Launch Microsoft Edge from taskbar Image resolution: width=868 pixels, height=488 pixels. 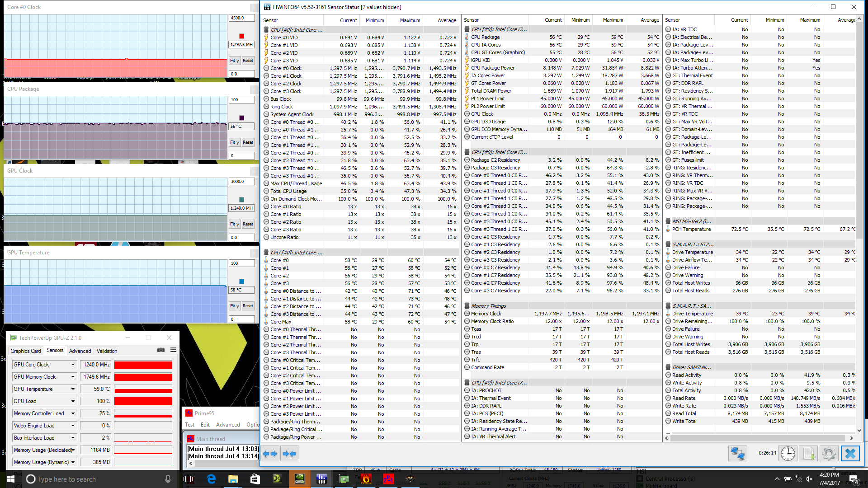(x=211, y=479)
